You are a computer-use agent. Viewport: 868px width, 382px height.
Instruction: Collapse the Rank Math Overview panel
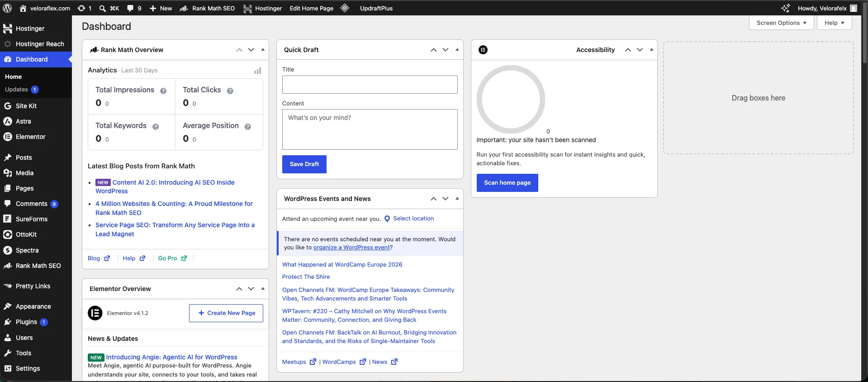coord(263,50)
